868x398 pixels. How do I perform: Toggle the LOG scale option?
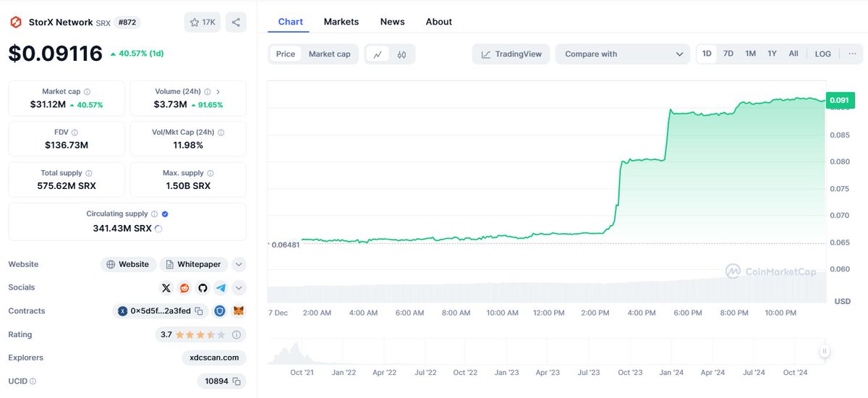pos(823,54)
